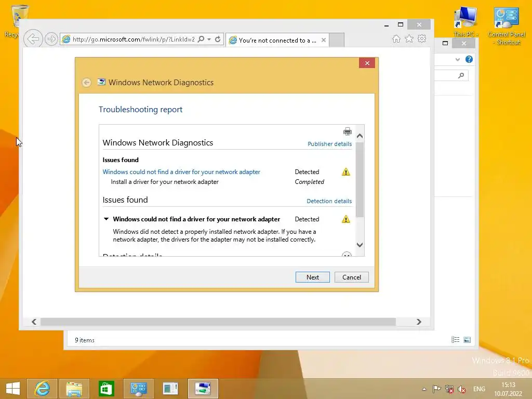
Task: Click the address bar search magnifier
Action: (x=201, y=39)
